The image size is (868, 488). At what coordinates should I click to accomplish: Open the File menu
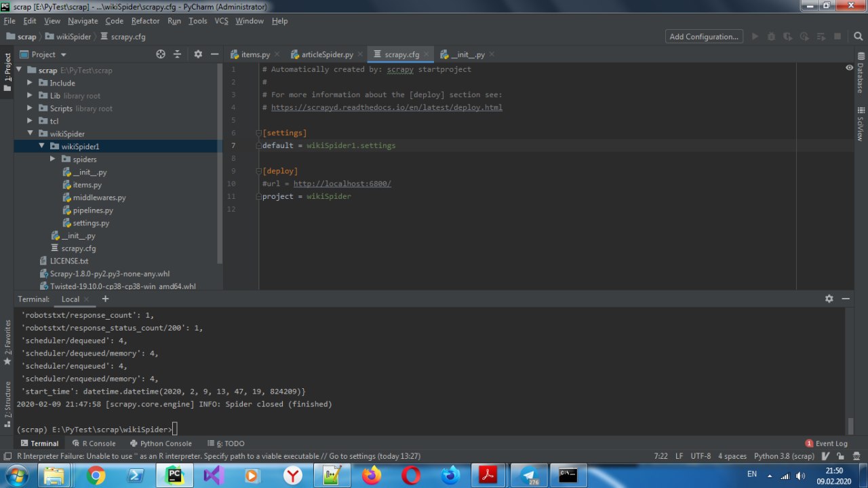(9, 21)
